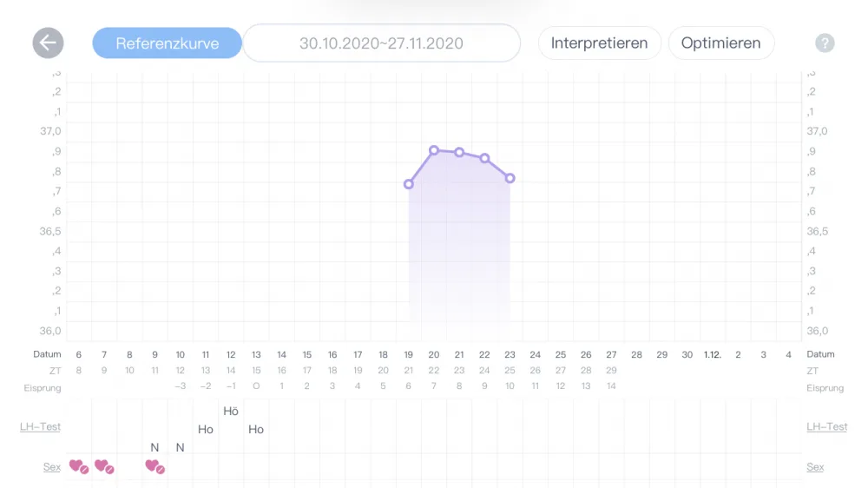Screen dimensions: 868x488
Task: Open the left Sex link
Action: tap(52, 467)
